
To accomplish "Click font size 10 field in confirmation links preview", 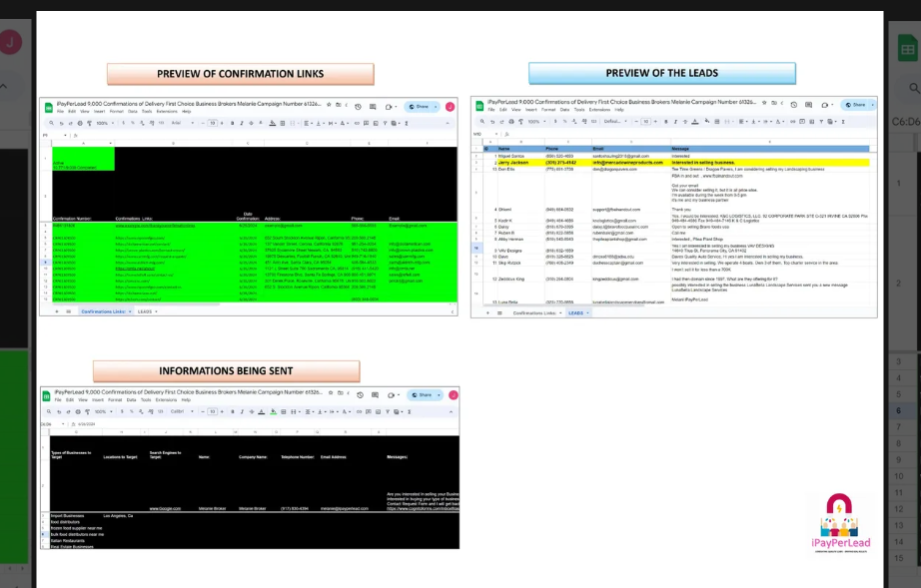I will [213, 123].
